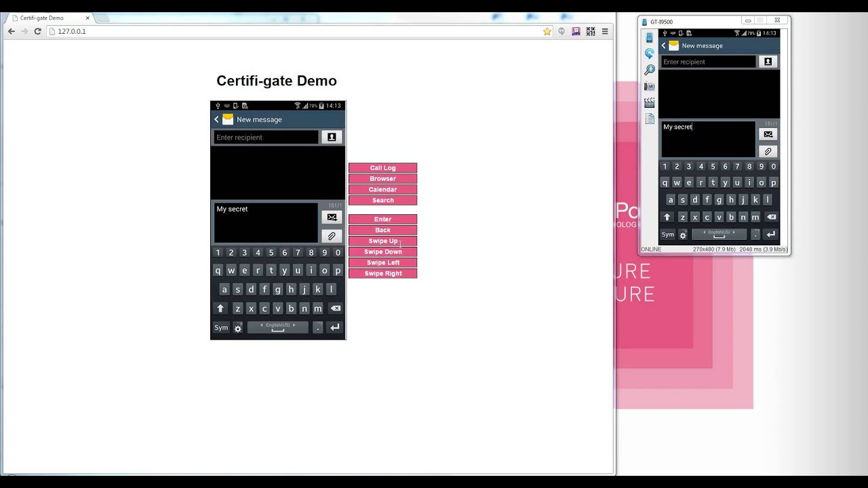
Task: Click the Call Log button
Action: click(382, 168)
